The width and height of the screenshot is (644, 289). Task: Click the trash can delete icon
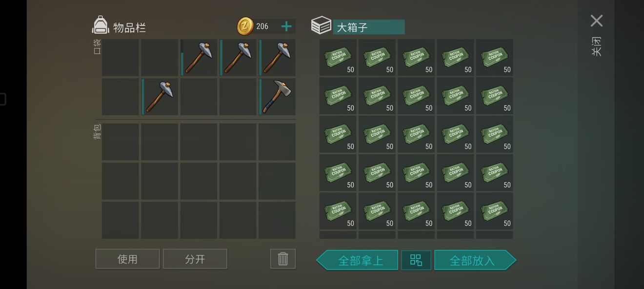point(283,259)
